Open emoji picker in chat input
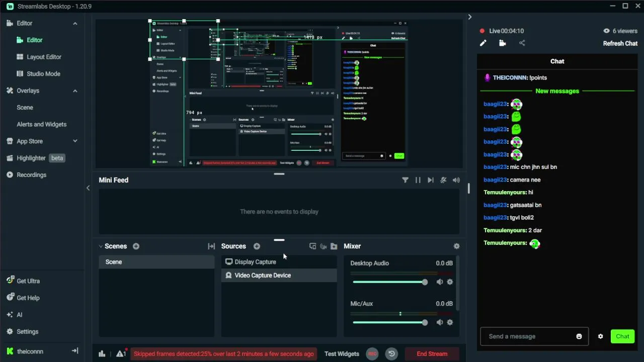Image resolution: width=644 pixels, height=362 pixels. [x=579, y=336]
